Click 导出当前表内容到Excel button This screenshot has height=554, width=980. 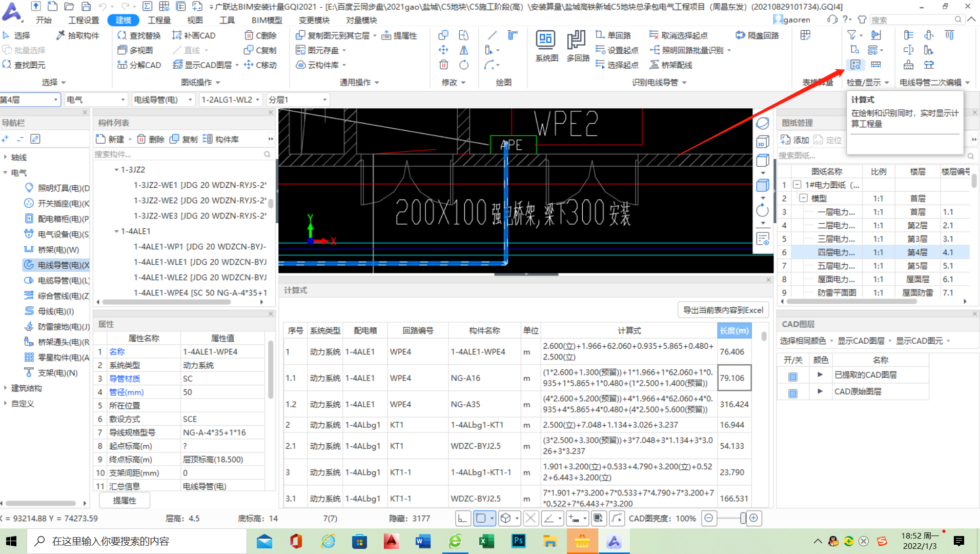pos(723,310)
